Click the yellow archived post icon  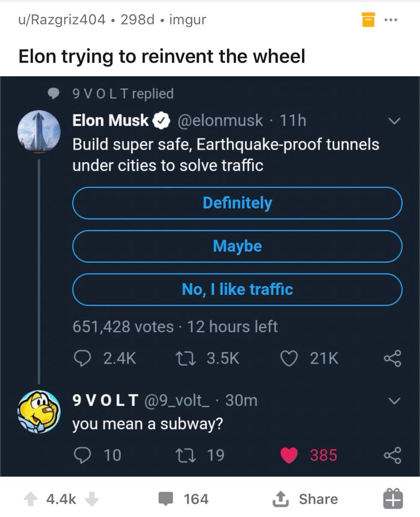point(368,20)
